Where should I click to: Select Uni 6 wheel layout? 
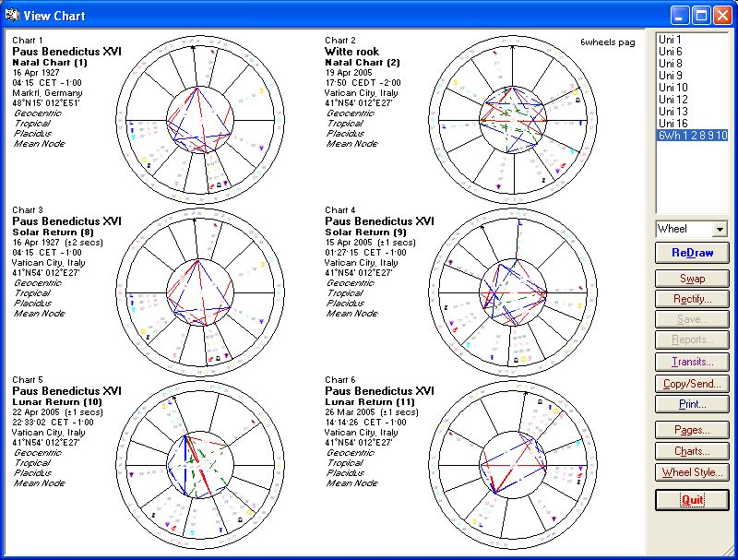pyautogui.click(x=671, y=53)
